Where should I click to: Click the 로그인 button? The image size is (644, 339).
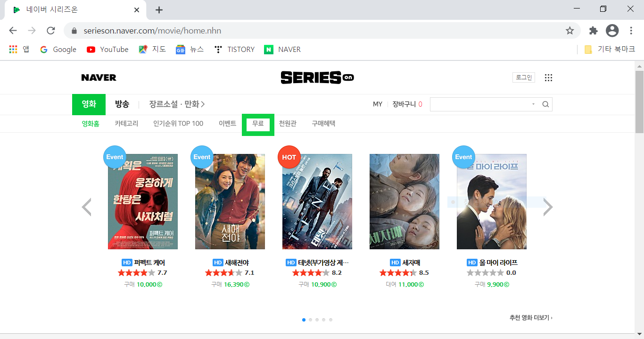click(x=524, y=77)
